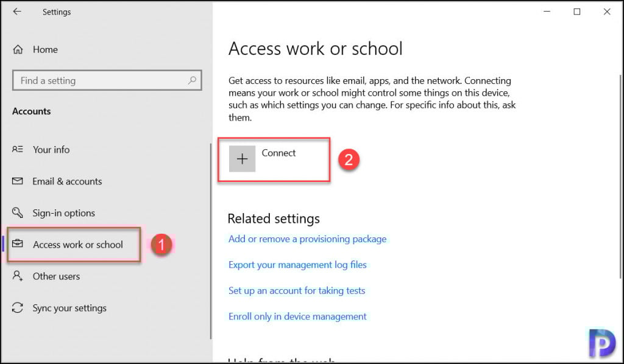Click the Home house icon

click(18, 50)
